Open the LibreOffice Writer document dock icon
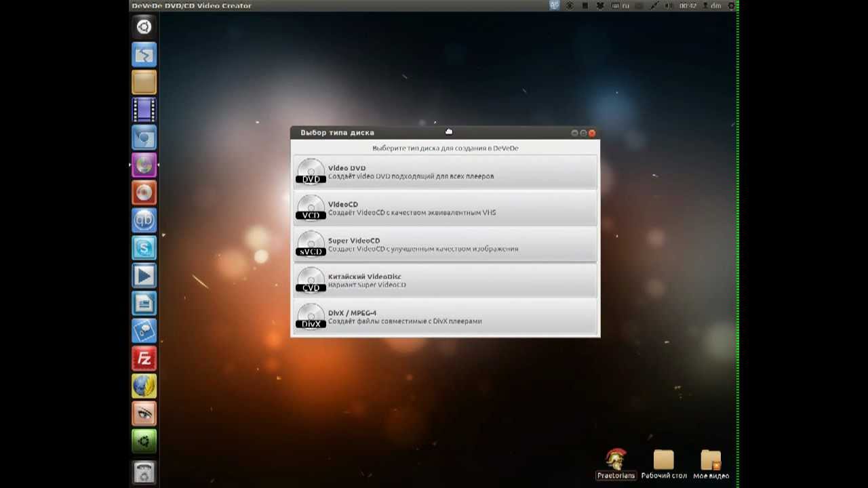 click(144, 303)
